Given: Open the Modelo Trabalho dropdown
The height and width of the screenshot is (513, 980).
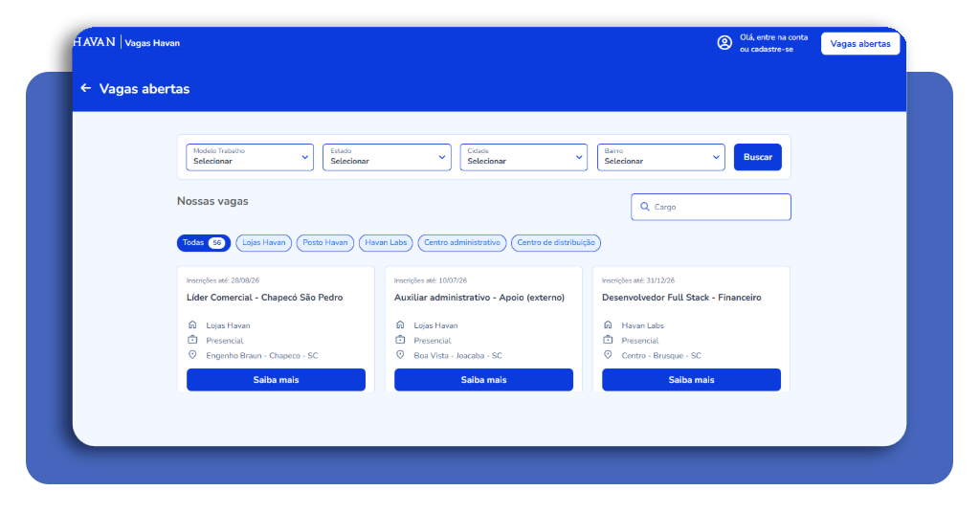Looking at the screenshot, I should [x=250, y=157].
